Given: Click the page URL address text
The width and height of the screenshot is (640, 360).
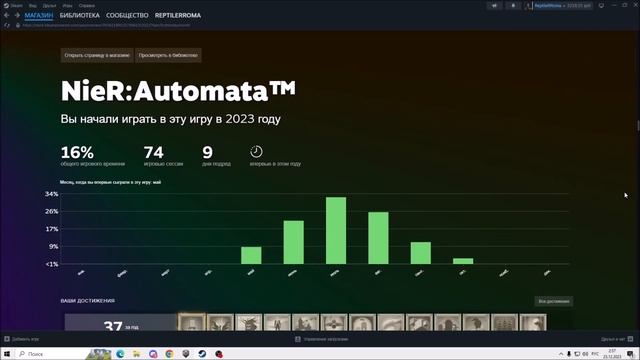Looking at the screenshot, I should coord(106,25).
